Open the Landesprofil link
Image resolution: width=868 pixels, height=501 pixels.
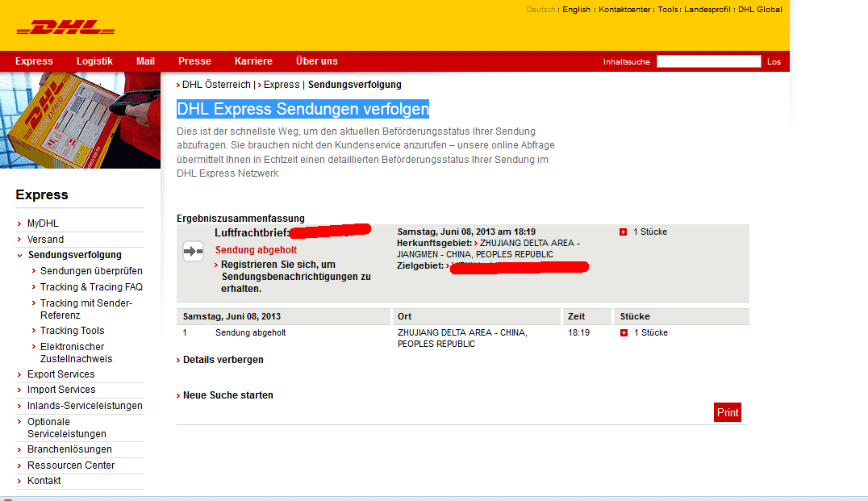[x=707, y=10]
